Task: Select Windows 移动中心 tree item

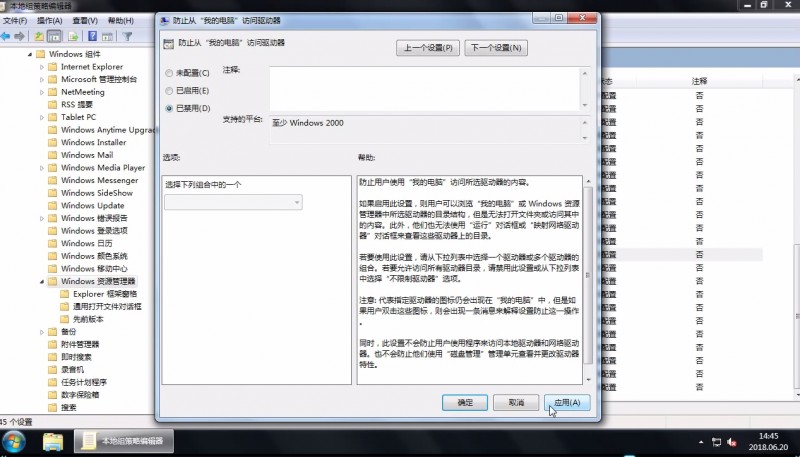Action: click(94, 269)
